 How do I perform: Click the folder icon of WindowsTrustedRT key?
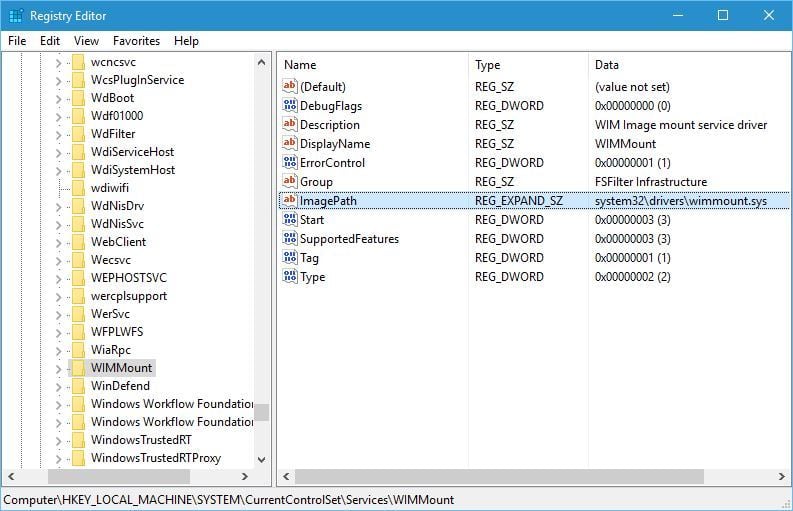point(78,440)
